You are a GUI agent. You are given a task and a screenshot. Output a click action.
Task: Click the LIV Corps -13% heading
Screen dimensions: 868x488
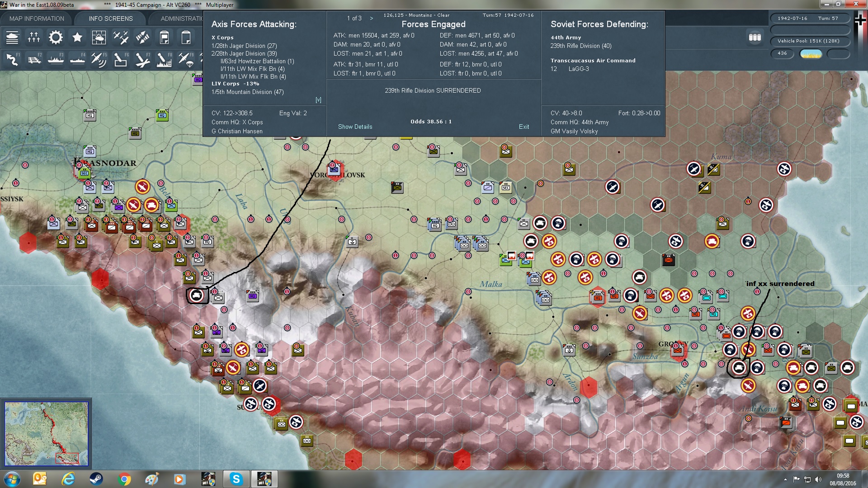235,84
